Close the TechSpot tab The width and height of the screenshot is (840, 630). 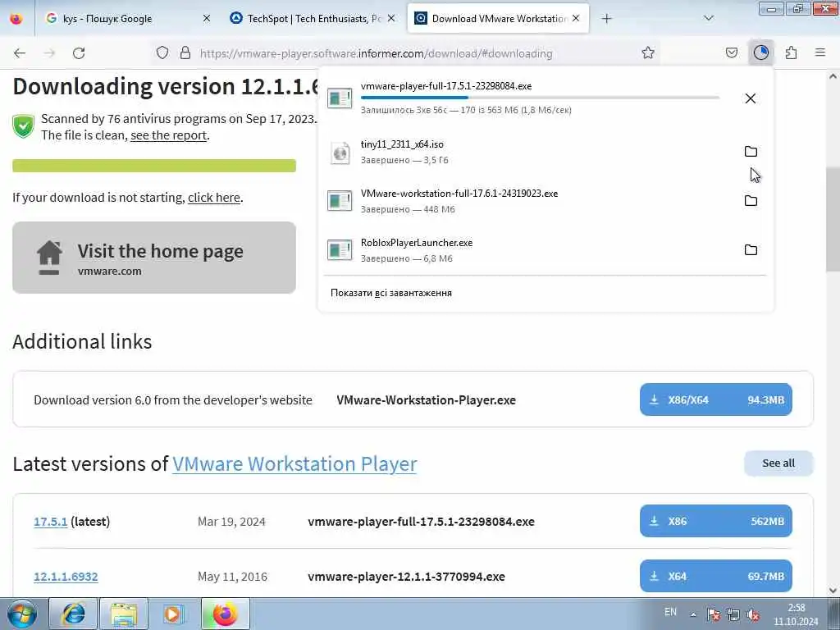(391, 18)
